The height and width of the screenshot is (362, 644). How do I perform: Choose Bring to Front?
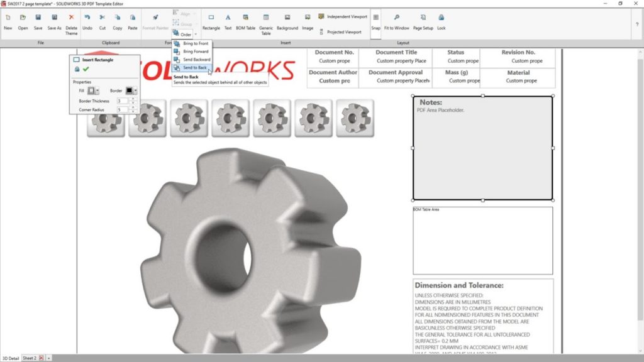192,43
